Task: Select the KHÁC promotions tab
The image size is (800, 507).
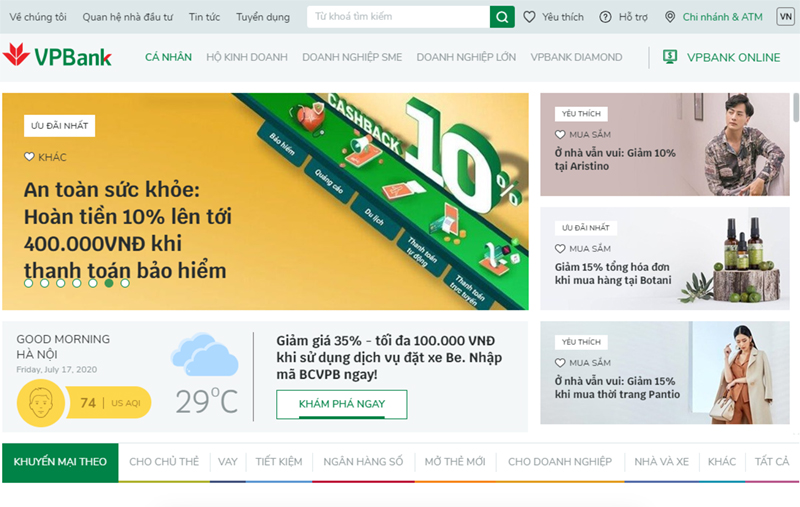Action: click(722, 462)
